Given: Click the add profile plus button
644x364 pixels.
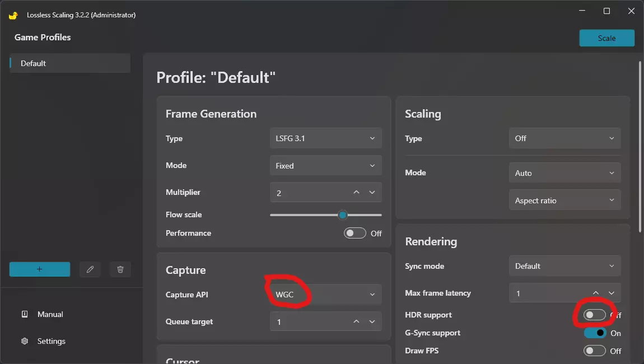Looking at the screenshot, I should click(x=40, y=269).
